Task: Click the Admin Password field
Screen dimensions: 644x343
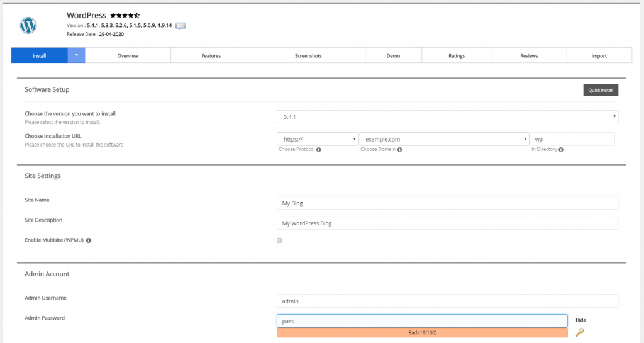Action: (422, 321)
